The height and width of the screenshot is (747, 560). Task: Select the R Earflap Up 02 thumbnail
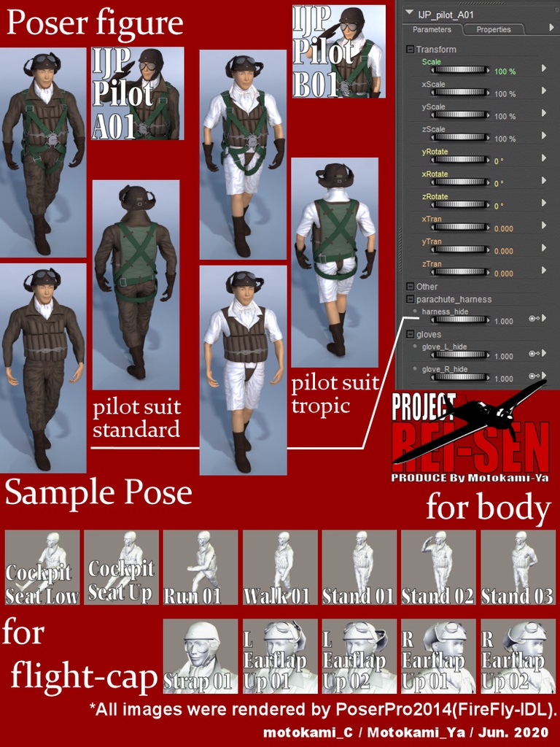pyautogui.click(x=518, y=656)
